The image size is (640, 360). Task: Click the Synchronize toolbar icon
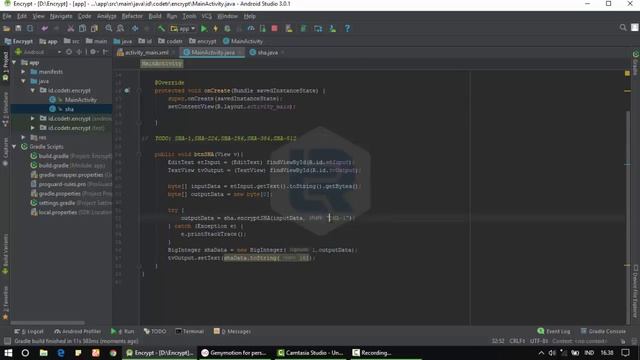click(30, 29)
